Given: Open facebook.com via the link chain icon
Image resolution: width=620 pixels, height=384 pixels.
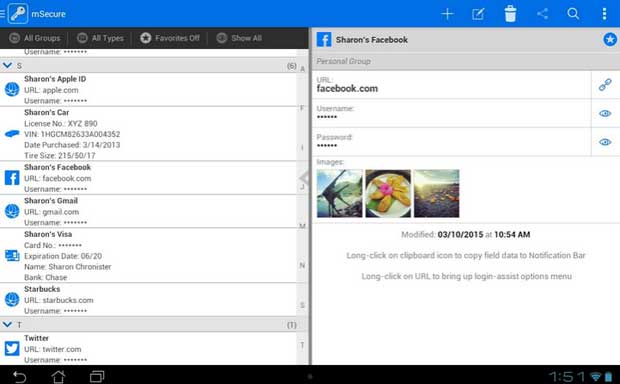Looking at the screenshot, I should pyautogui.click(x=605, y=85).
